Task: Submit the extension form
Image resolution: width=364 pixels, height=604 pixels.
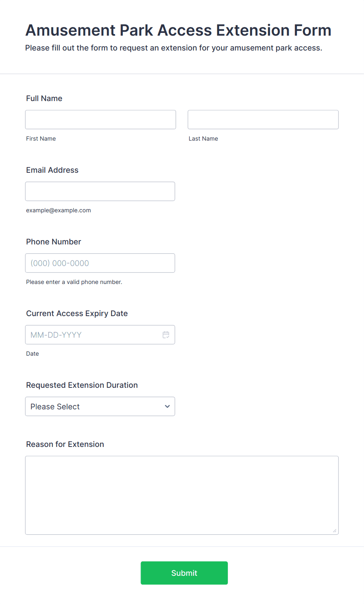Action: click(x=184, y=573)
